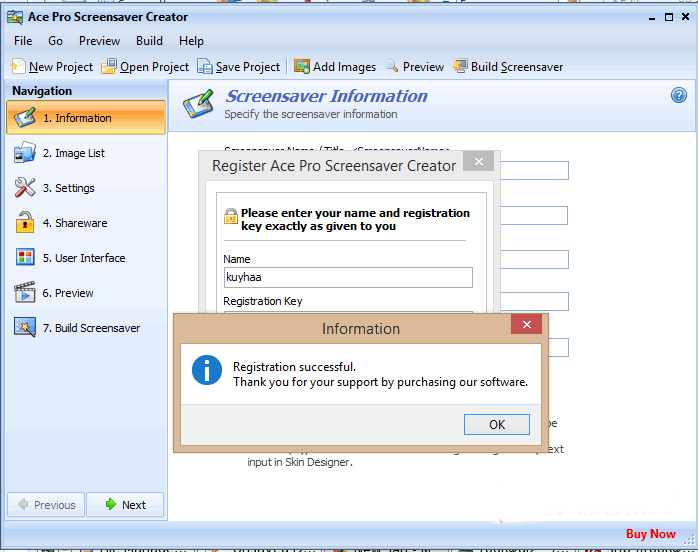
Task: Click the "Navigation" panel heading
Action: 42,91
